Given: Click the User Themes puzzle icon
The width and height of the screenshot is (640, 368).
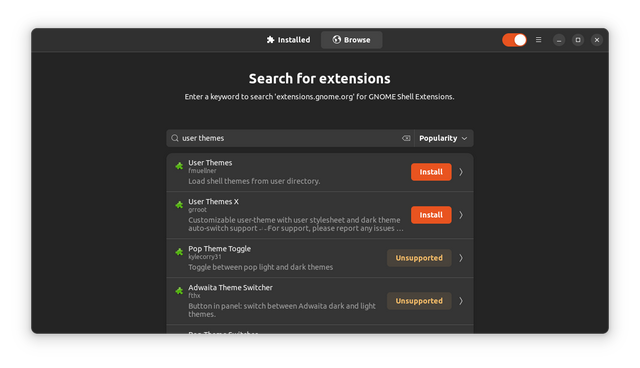Looking at the screenshot, I should [179, 166].
